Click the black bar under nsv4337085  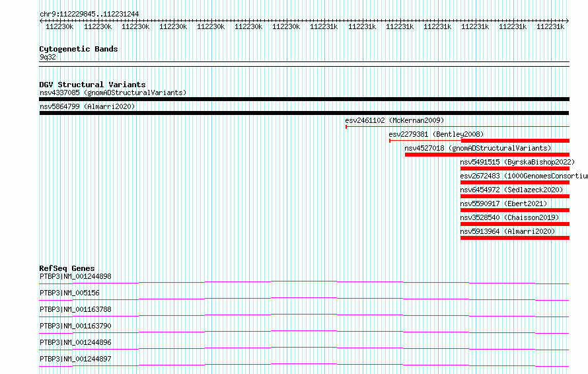pyautogui.click(x=304, y=99)
